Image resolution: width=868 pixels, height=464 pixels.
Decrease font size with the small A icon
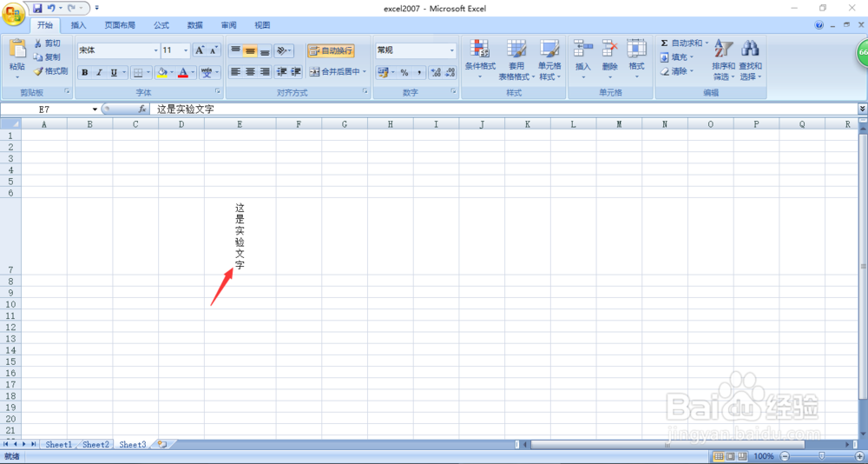[x=214, y=50]
